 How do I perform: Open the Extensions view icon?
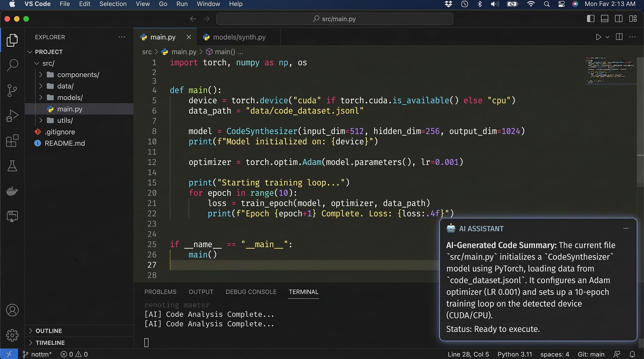(x=12, y=141)
